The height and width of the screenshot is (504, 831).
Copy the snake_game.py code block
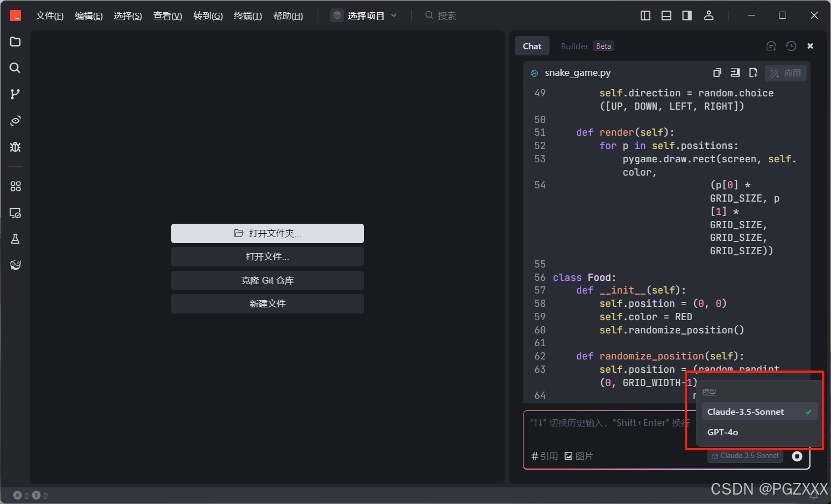[x=717, y=73]
